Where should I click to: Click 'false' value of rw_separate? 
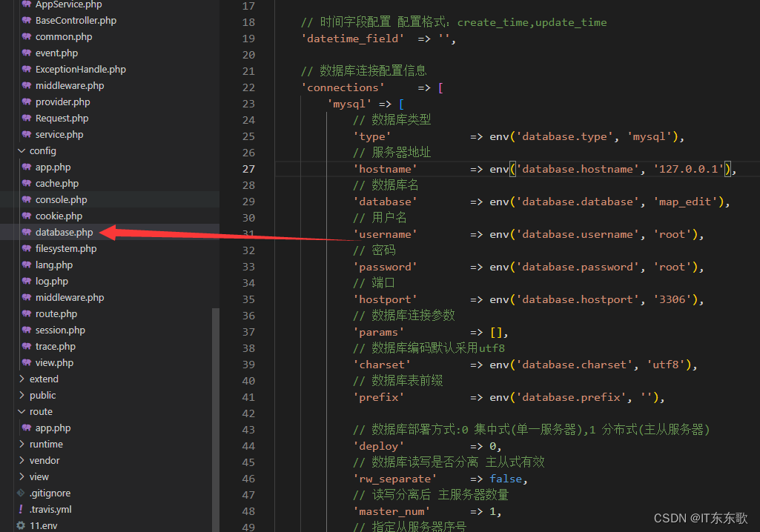pos(506,479)
